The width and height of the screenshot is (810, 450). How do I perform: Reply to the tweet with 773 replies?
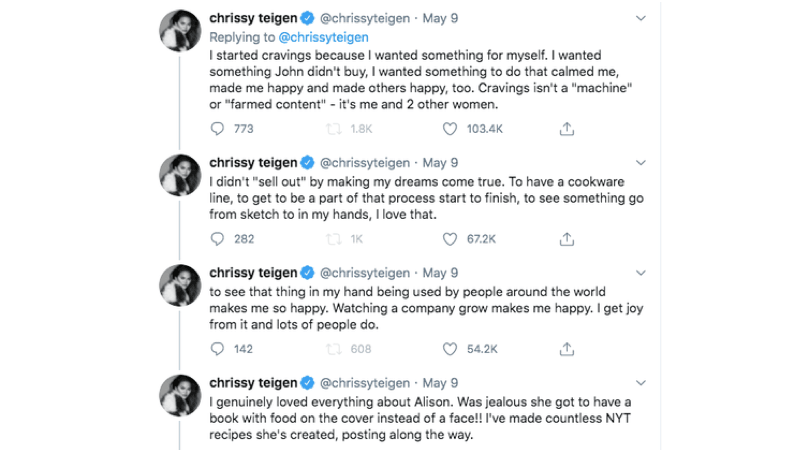(219, 129)
